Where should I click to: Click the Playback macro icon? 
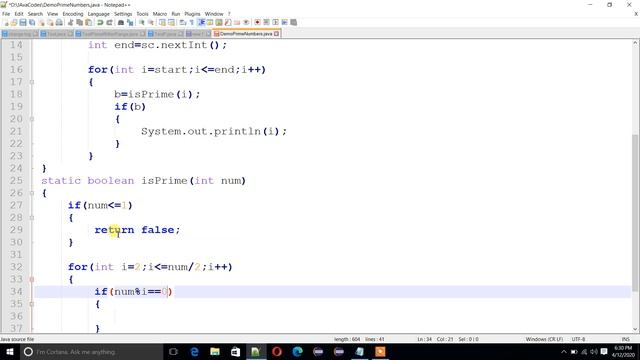tap(276, 22)
